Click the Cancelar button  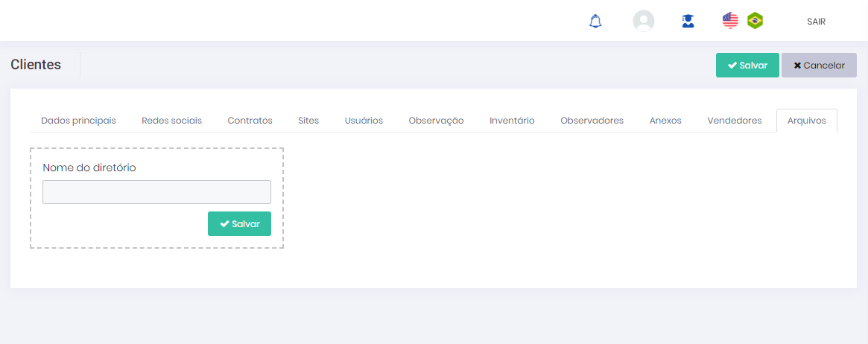pyautogui.click(x=819, y=65)
